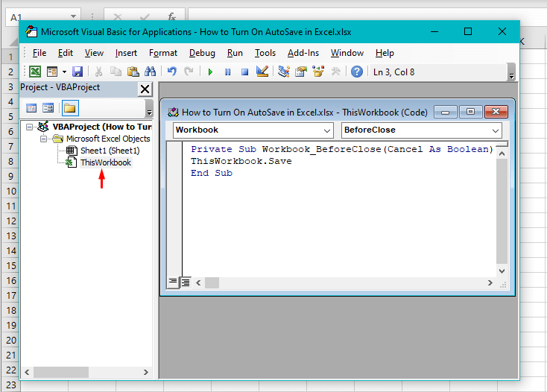This screenshot has height=392, width=547.
Task: Select Excel row header 12
Action: 10,221
